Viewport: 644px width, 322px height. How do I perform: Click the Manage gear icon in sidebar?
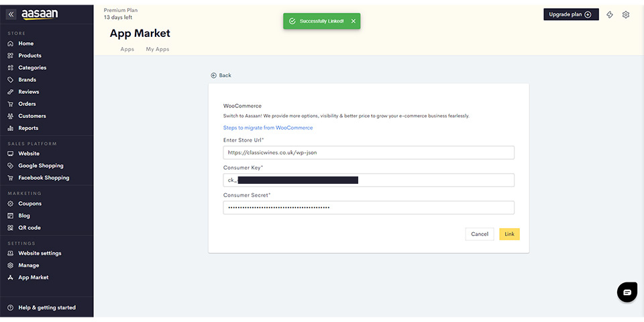tap(11, 266)
